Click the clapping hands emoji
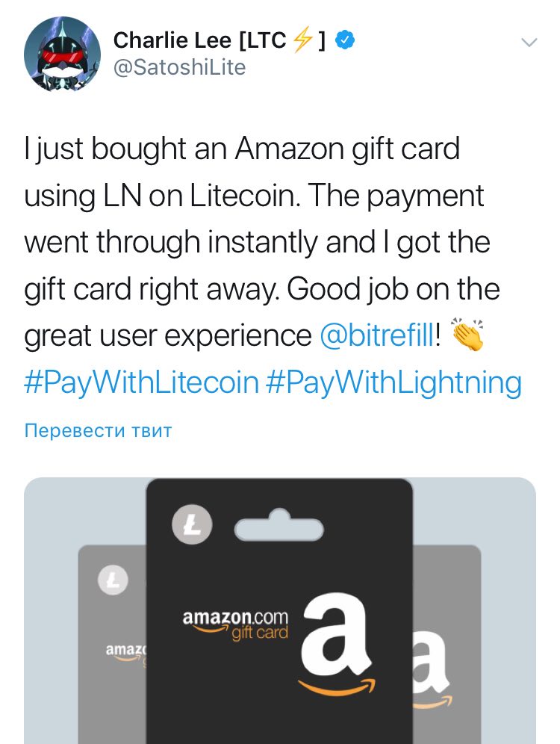The height and width of the screenshot is (744, 560). pos(467,335)
